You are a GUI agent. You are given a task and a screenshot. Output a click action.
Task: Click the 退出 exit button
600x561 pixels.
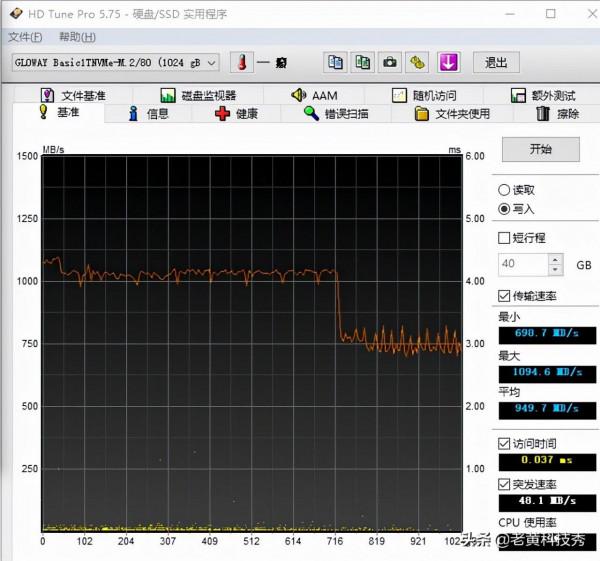point(496,62)
